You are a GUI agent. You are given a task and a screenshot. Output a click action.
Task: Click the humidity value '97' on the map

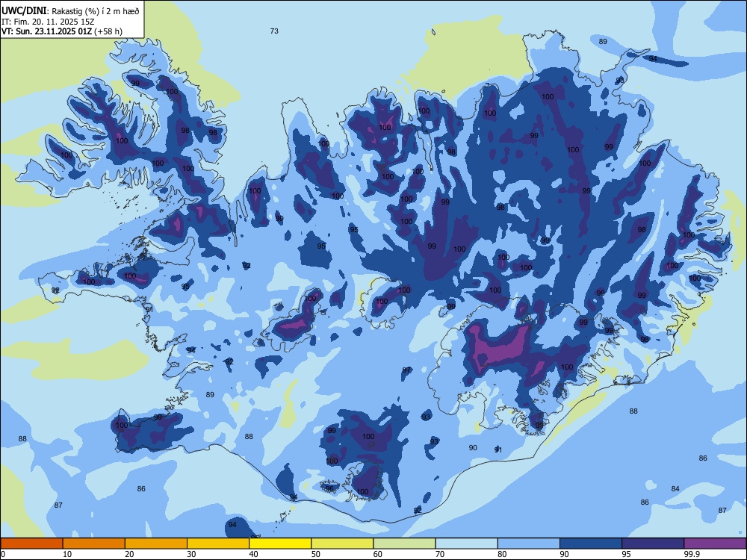click(406, 370)
